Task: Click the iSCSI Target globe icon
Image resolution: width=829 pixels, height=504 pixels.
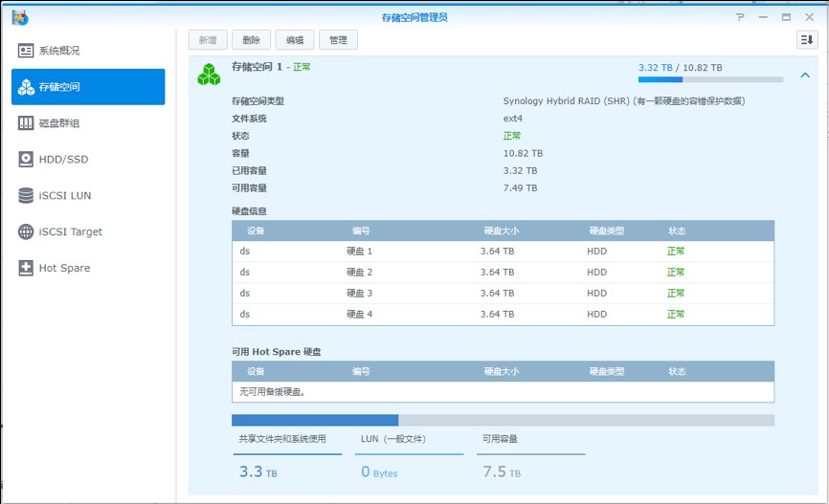Action: (26, 232)
